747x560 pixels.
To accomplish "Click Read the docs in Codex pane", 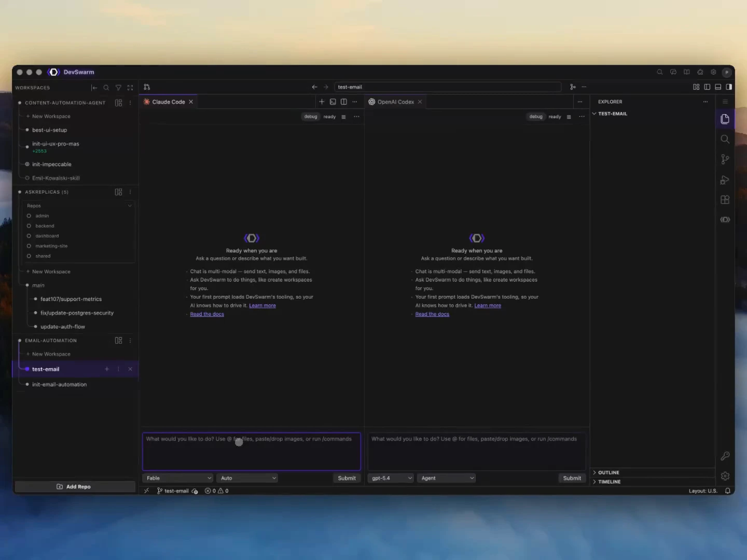I will click(x=432, y=314).
